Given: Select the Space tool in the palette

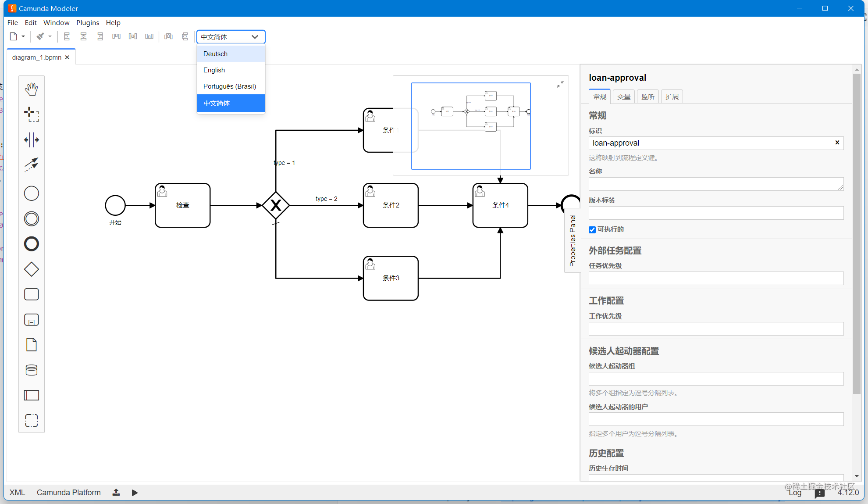Looking at the screenshot, I should point(31,139).
